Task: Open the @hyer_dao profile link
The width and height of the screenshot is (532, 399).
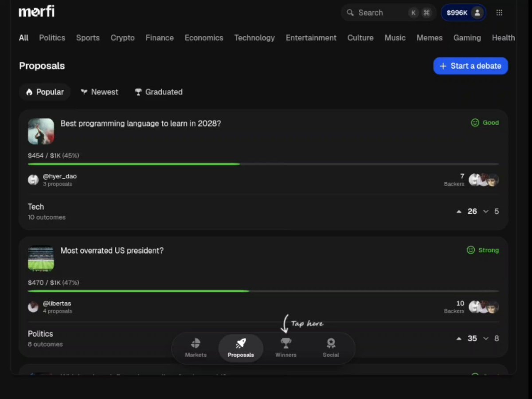Action: (60, 176)
